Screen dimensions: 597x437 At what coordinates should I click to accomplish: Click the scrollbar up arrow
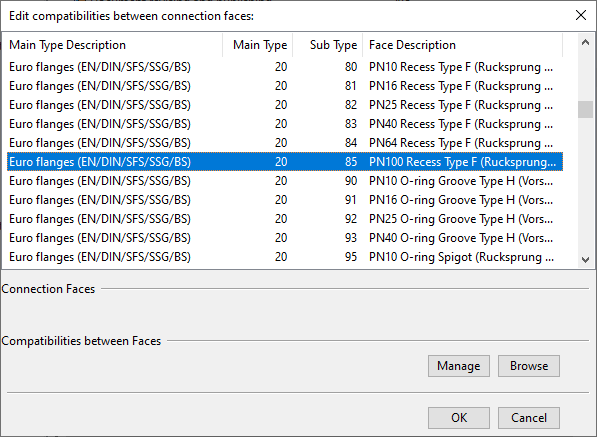585,43
